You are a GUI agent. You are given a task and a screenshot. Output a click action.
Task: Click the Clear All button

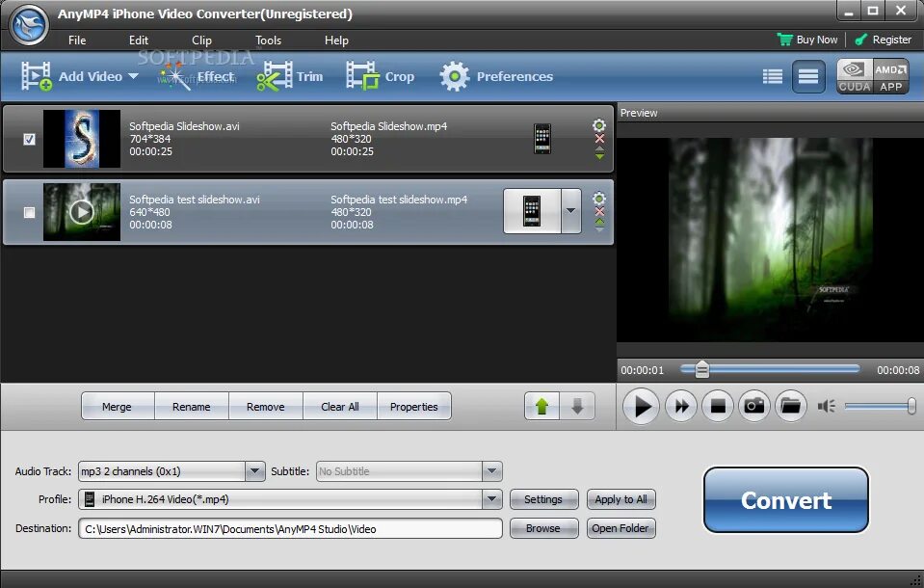340,407
